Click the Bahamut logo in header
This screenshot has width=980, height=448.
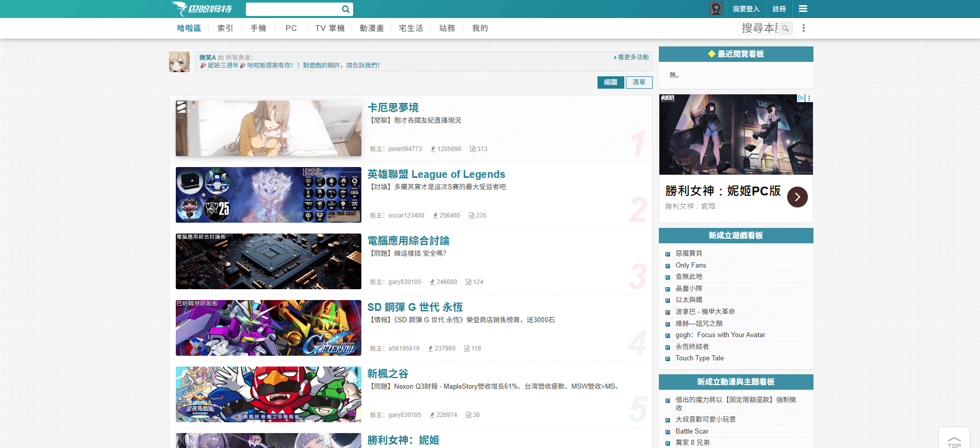(202, 9)
